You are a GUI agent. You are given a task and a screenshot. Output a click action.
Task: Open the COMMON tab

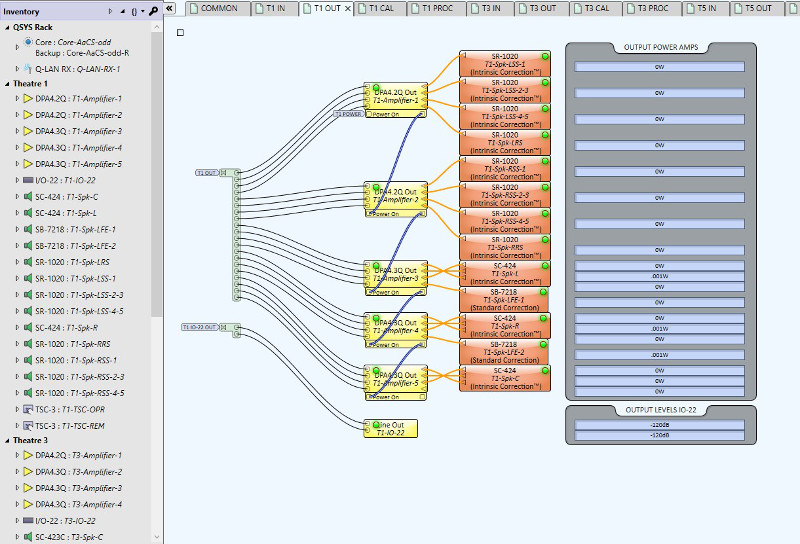219,8
